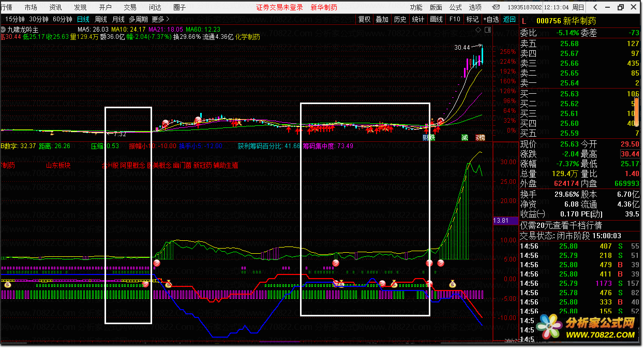Select the 周线 weekly chart tab
This screenshot has height=348, width=644.
tap(101, 19)
